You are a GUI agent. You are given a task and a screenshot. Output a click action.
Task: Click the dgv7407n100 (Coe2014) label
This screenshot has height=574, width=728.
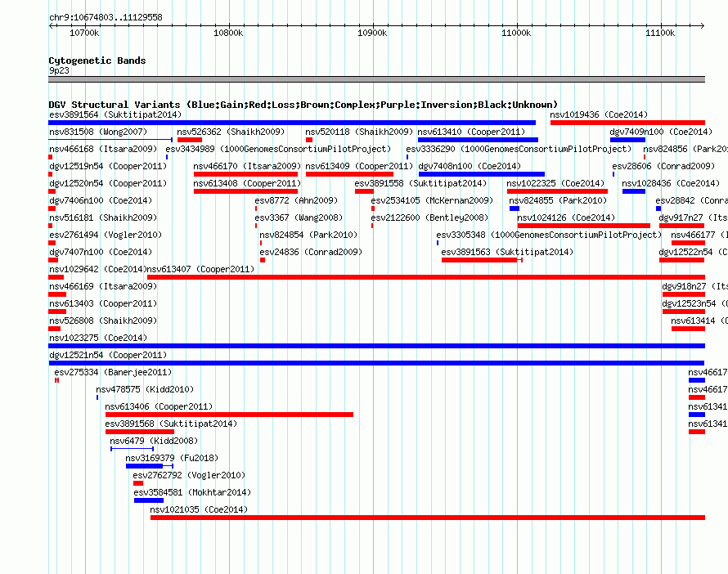(x=101, y=252)
